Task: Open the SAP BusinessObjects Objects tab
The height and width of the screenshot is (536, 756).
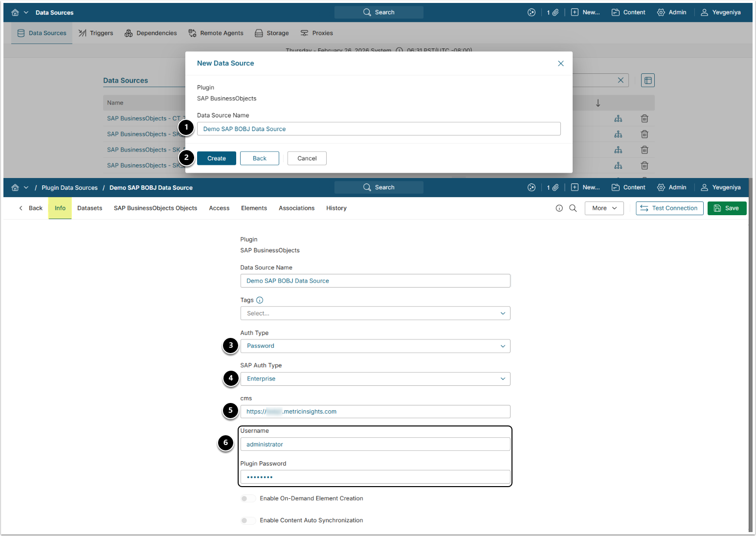Action: [156, 208]
